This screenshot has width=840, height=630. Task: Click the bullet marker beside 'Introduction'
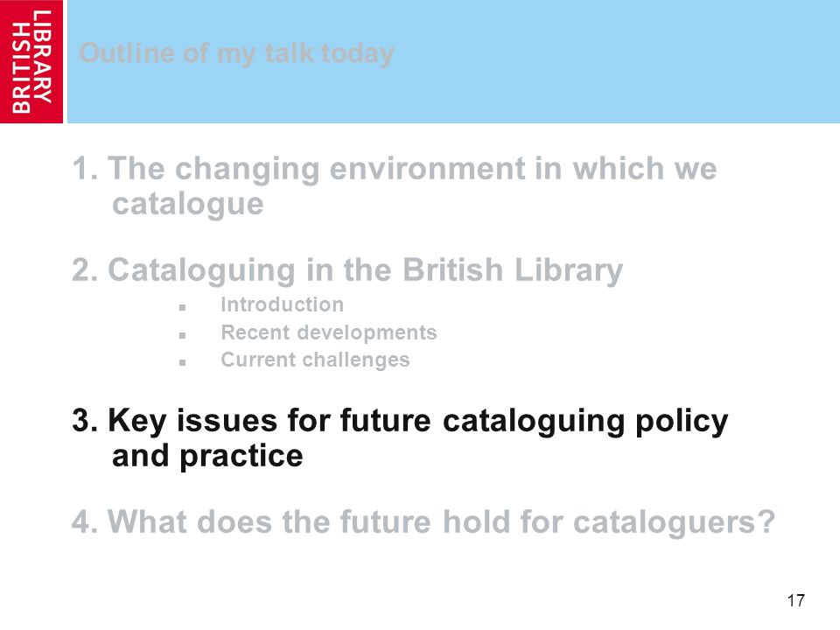point(183,307)
